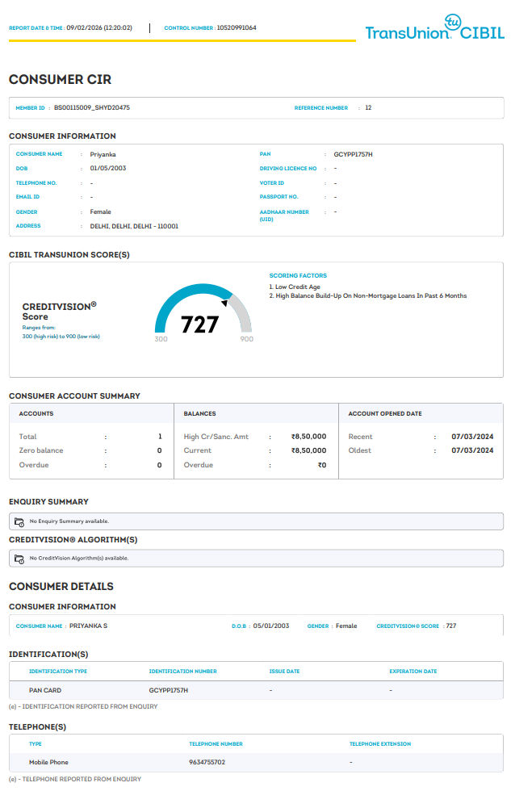Viewport: 511px width, 812px height.
Task: Click the ACCOUNTS column header
Action: tap(36, 414)
